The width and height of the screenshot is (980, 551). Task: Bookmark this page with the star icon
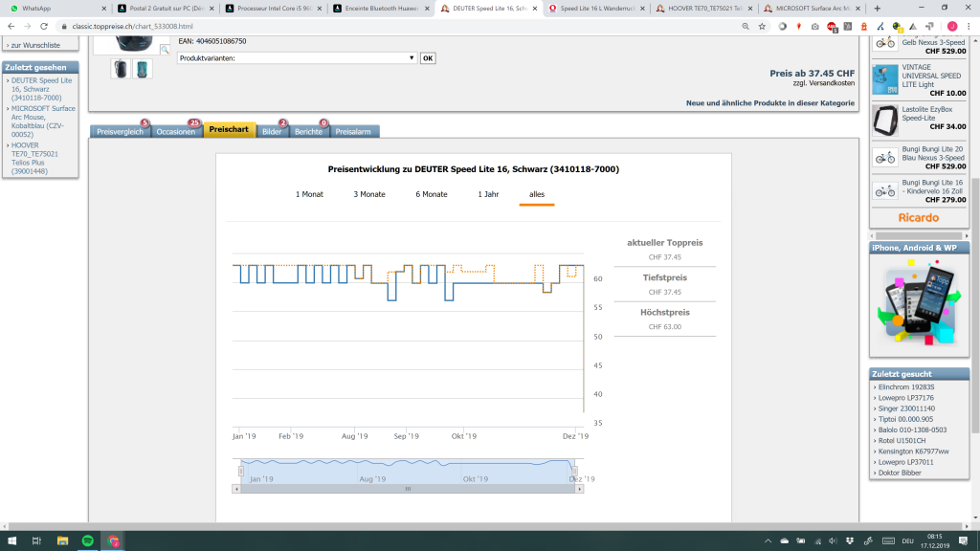(762, 26)
